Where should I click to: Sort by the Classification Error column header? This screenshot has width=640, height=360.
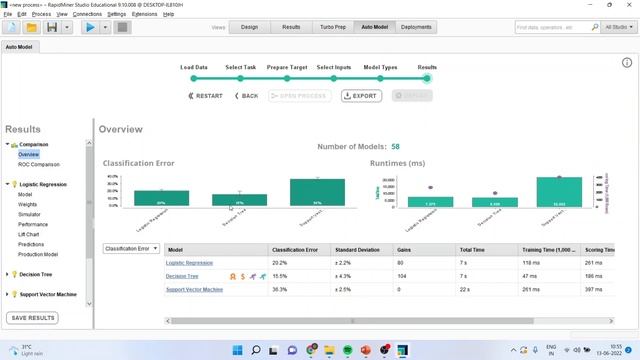(x=299, y=250)
